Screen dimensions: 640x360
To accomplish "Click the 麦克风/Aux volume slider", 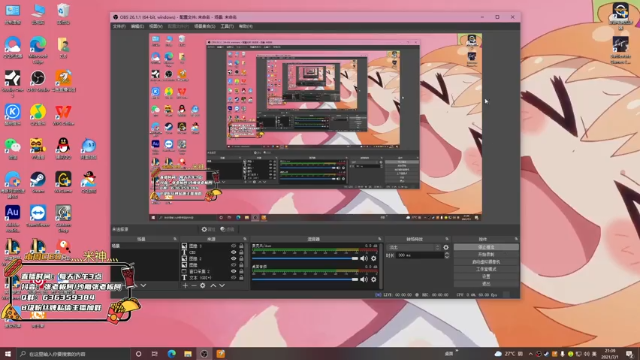I will (305, 258).
